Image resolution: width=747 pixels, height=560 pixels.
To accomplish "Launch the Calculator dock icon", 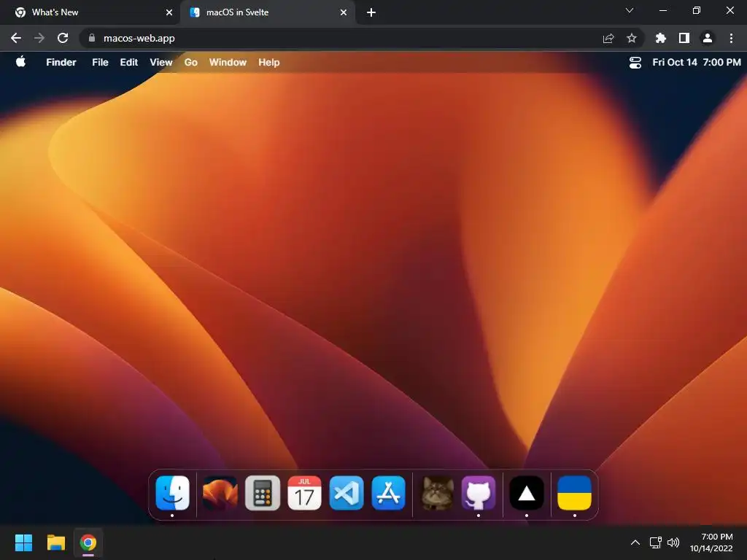I will (x=262, y=493).
